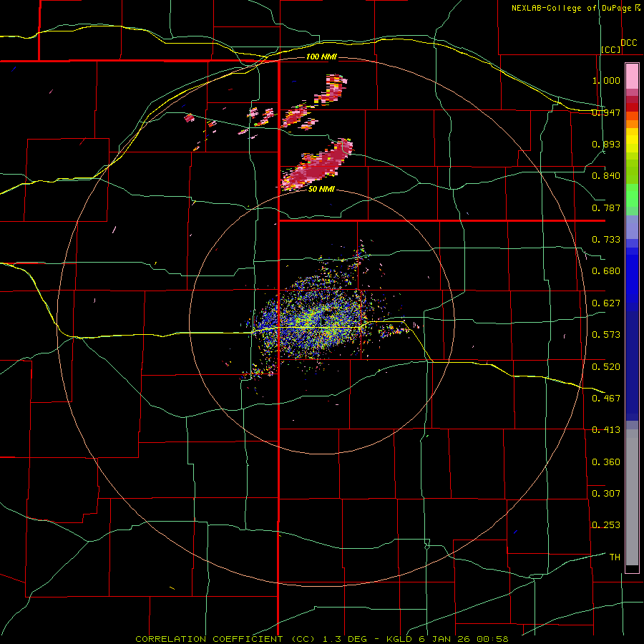Click the 6 JAN 26 date text

[x=445, y=639]
